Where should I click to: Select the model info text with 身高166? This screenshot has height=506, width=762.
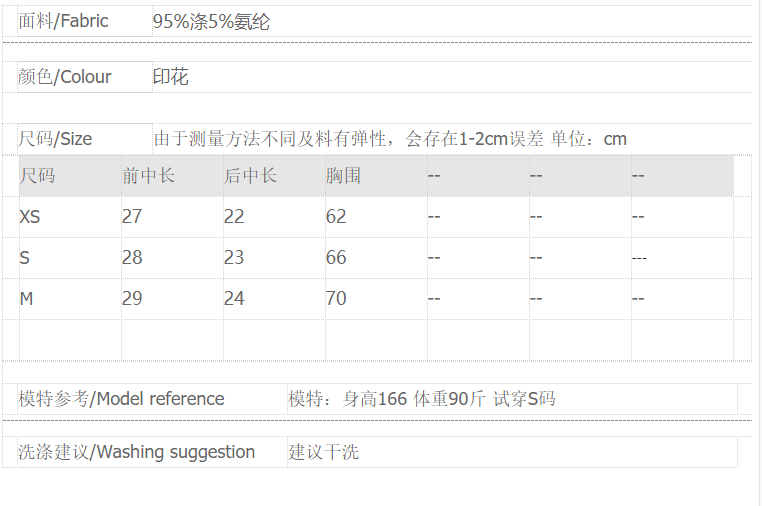[x=422, y=399]
